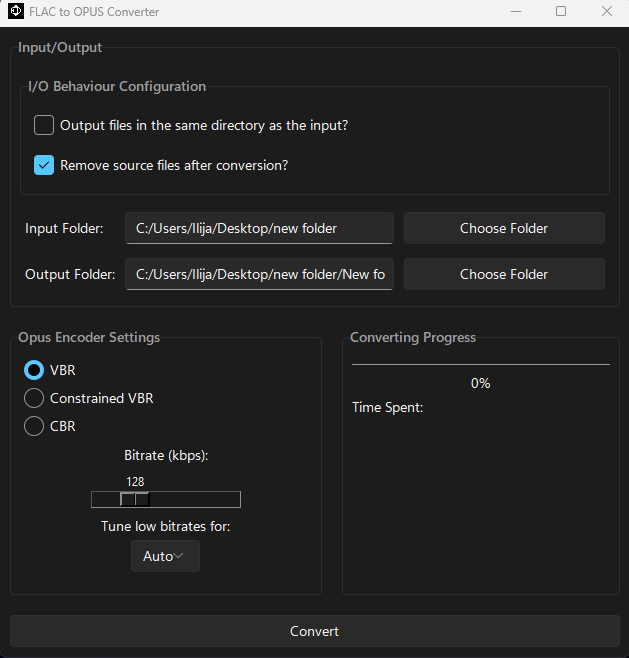
Task: Focus the Output Folder path field
Action: click(259, 274)
